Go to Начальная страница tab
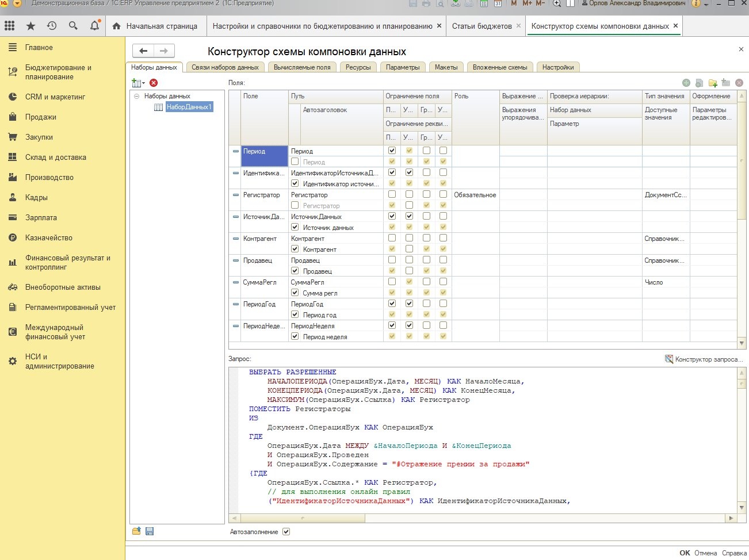The width and height of the screenshot is (749, 560). coord(155,26)
